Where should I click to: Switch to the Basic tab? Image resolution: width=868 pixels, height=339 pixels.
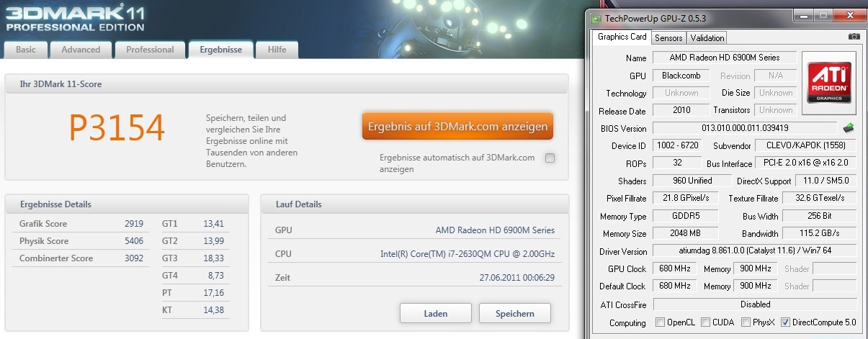click(x=26, y=50)
